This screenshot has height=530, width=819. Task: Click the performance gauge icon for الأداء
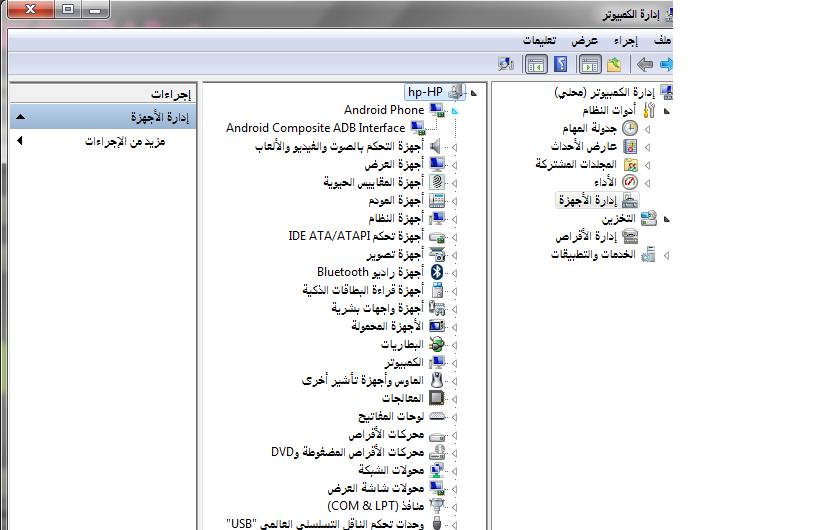pos(630,182)
